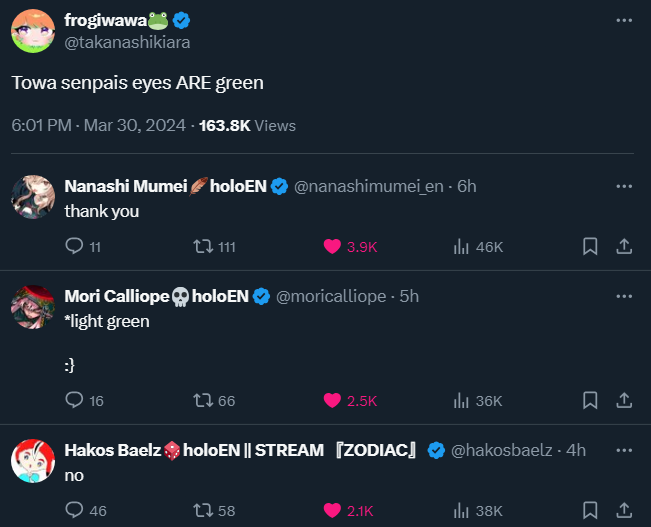
Task: Open the @moricalliope handle link
Action: 333,296
